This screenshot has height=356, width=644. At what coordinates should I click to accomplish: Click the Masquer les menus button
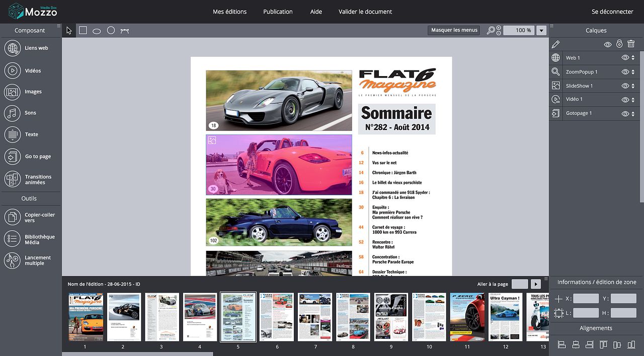point(454,30)
